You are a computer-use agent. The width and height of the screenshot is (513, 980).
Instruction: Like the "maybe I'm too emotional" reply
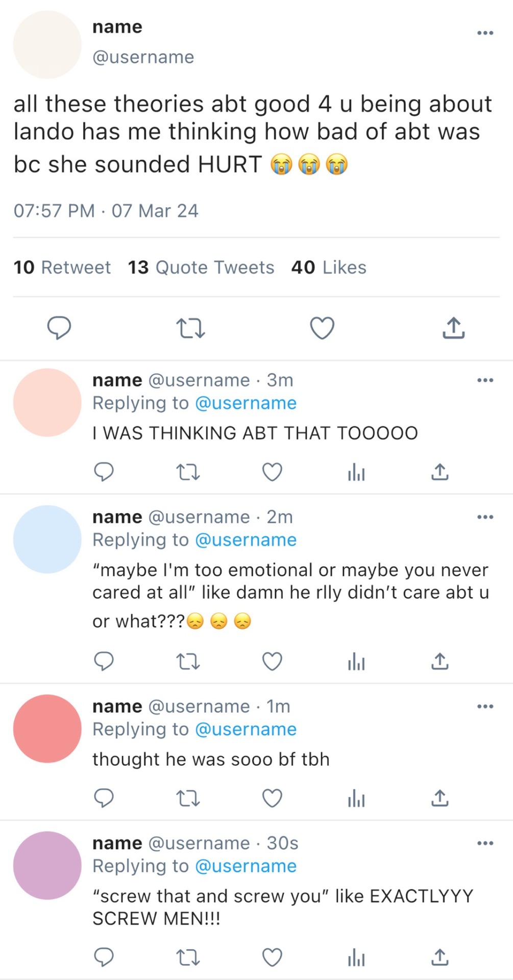(x=272, y=661)
